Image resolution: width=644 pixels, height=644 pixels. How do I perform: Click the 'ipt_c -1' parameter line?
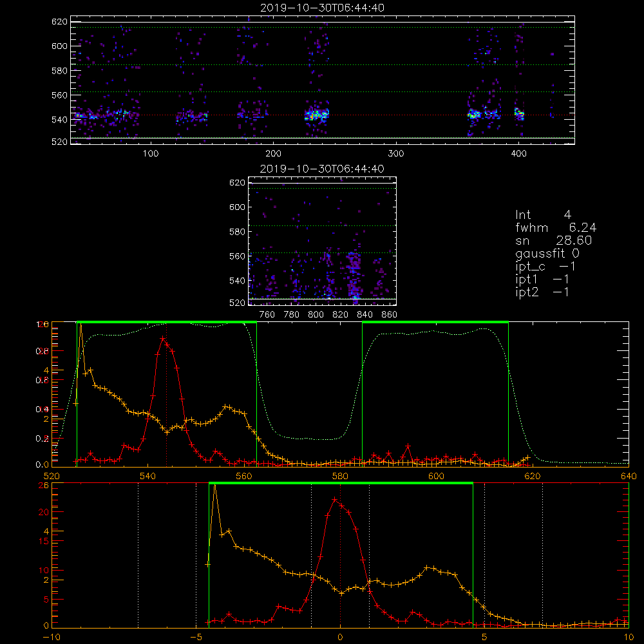tap(545, 266)
